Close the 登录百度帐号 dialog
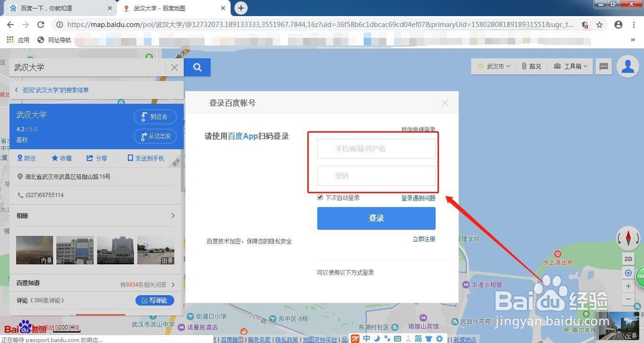The width and height of the screenshot is (644, 343). (445, 103)
